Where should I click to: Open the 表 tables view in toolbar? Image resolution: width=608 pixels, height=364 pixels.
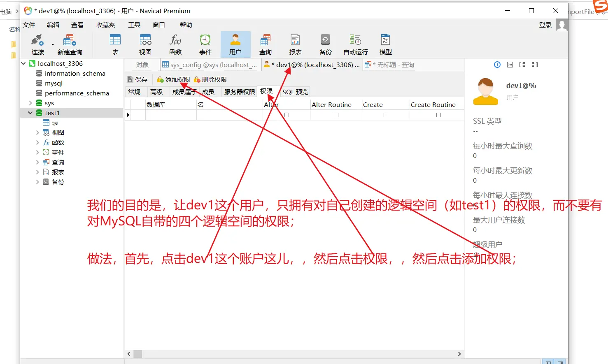click(x=115, y=44)
